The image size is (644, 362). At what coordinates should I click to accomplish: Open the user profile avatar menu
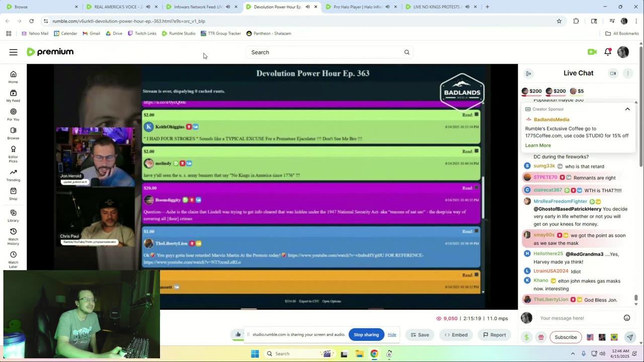pos(623,52)
